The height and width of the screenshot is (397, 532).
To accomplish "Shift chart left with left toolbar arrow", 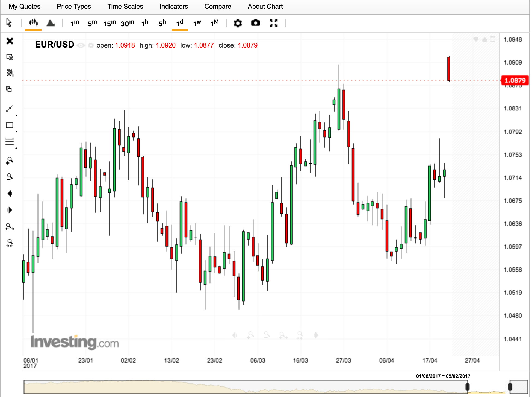I will pos(10,194).
